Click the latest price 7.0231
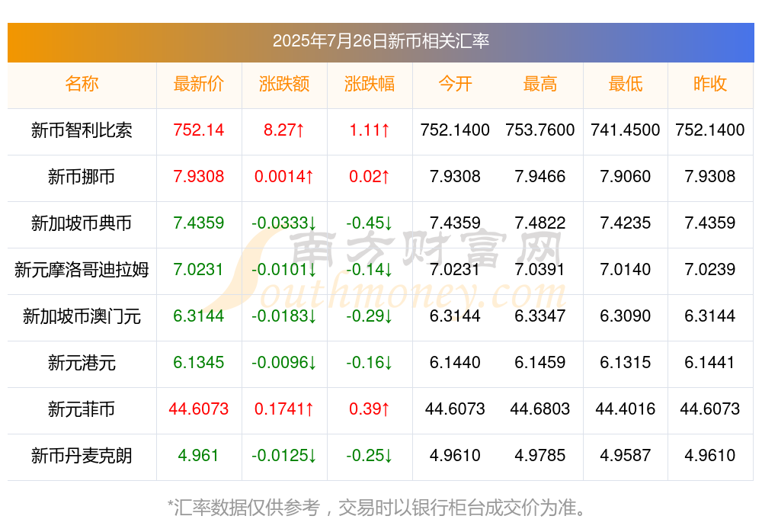The height and width of the screenshot is (532, 762). (x=198, y=269)
